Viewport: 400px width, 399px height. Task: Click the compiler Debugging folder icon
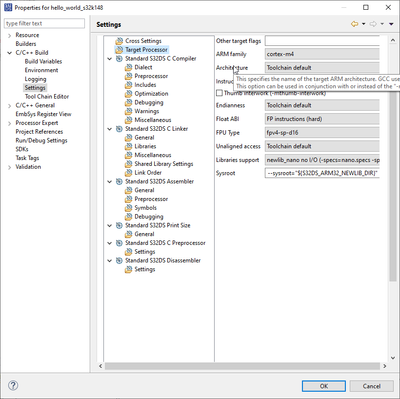click(x=128, y=103)
